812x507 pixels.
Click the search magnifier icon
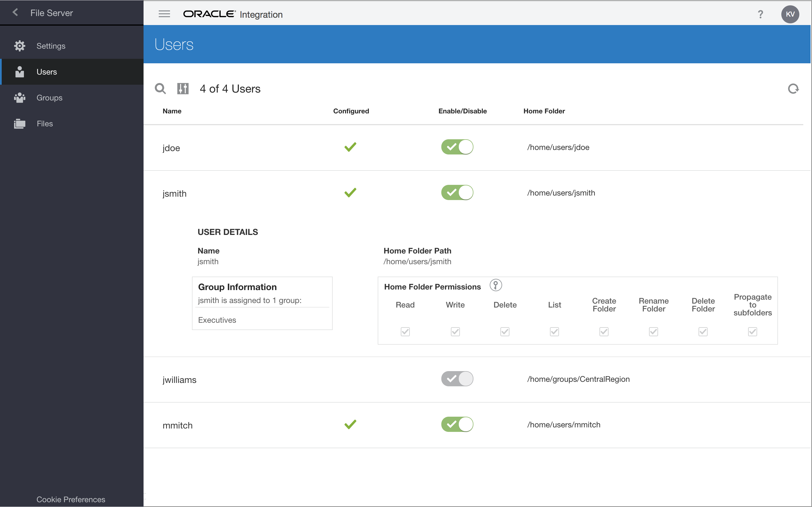(x=160, y=89)
